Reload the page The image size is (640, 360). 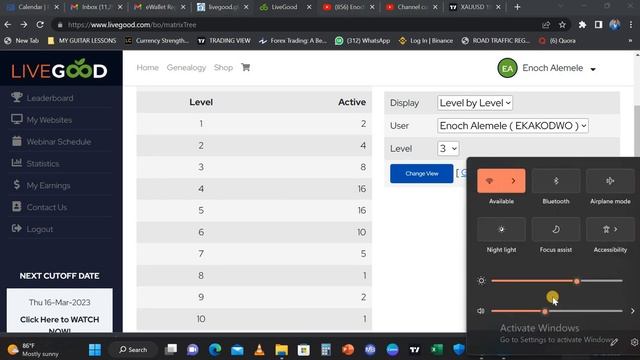[x=40, y=25]
